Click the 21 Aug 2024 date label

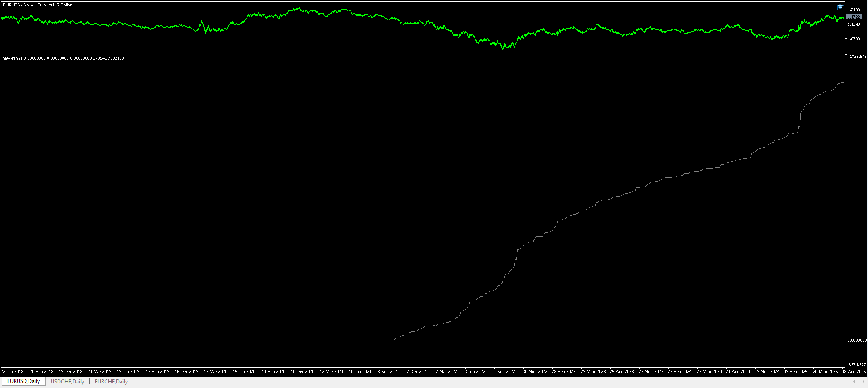click(x=738, y=372)
